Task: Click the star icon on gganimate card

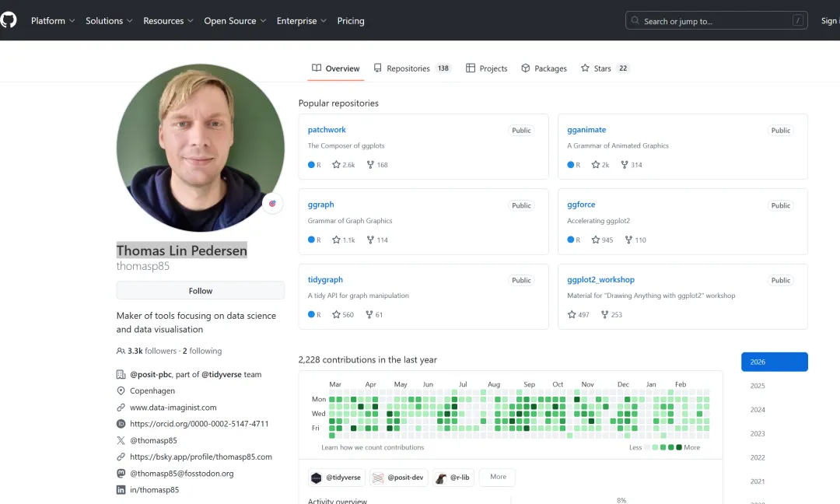Action: tap(595, 164)
